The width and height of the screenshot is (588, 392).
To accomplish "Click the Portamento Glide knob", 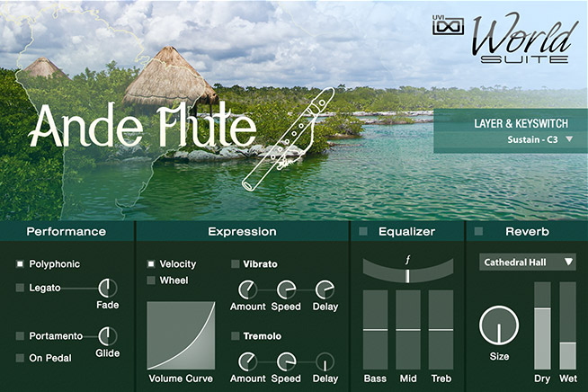I will pos(108,336).
